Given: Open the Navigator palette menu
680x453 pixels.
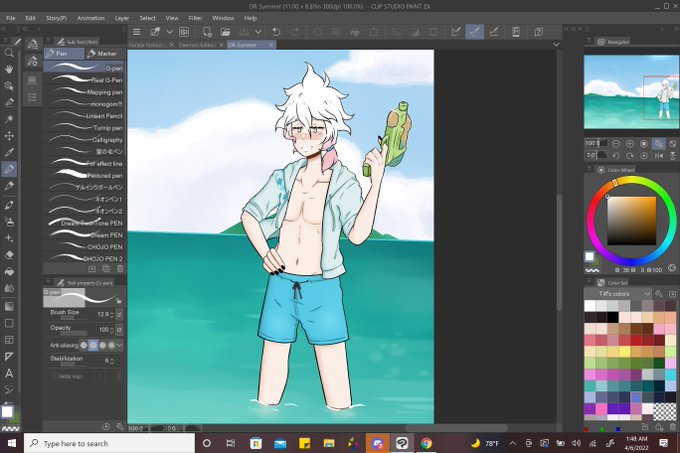Looking at the screenshot, I should click(x=588, y=41).
